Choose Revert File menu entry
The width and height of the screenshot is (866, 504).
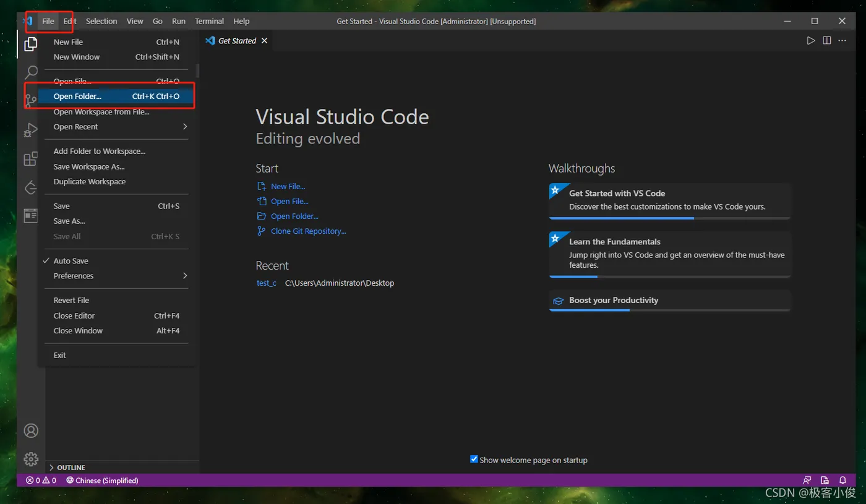116,301
